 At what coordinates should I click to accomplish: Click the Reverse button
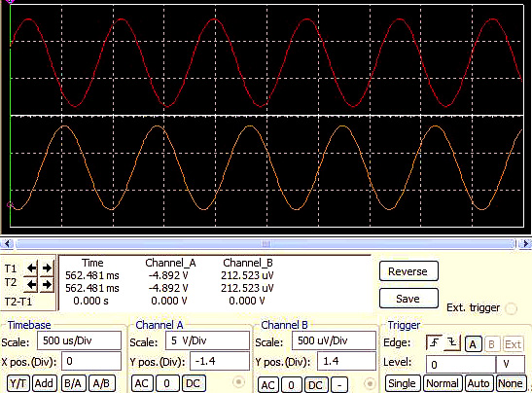(x=408, y=270)
